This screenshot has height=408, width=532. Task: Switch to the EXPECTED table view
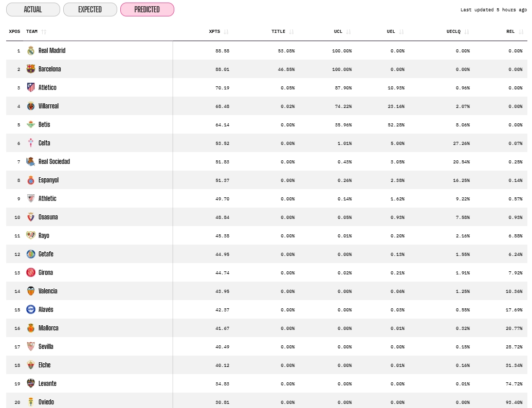[x=90, y=9]
